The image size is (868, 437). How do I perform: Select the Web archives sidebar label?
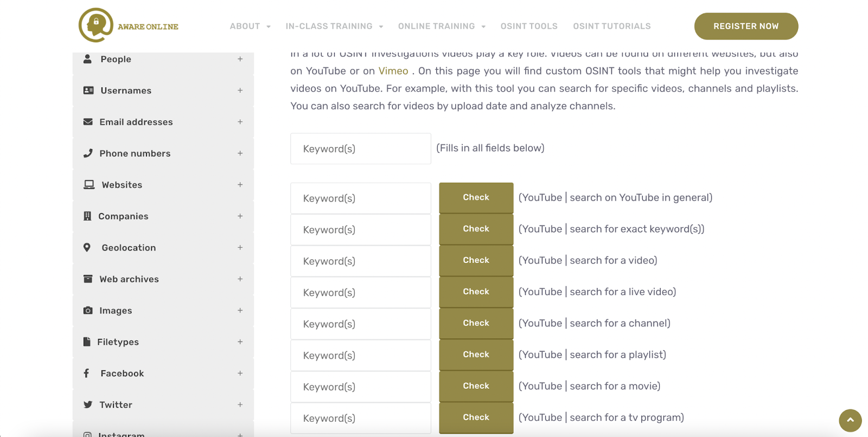pos(129,279)
